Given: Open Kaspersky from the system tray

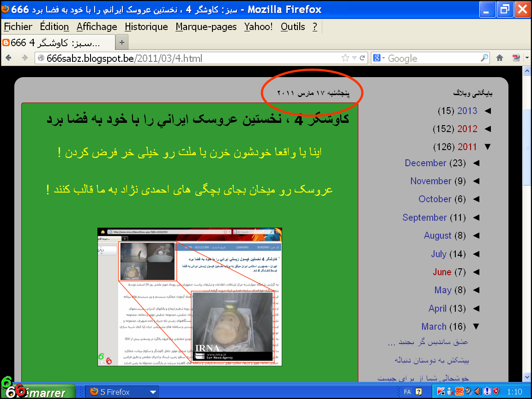Looking at the screenshot, I should 441,391.
